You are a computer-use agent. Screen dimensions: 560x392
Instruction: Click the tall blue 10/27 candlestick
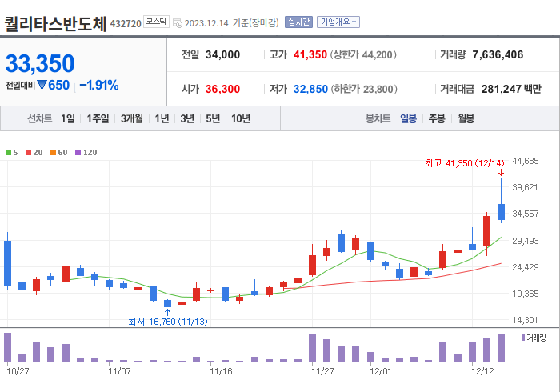coord(7,263)
